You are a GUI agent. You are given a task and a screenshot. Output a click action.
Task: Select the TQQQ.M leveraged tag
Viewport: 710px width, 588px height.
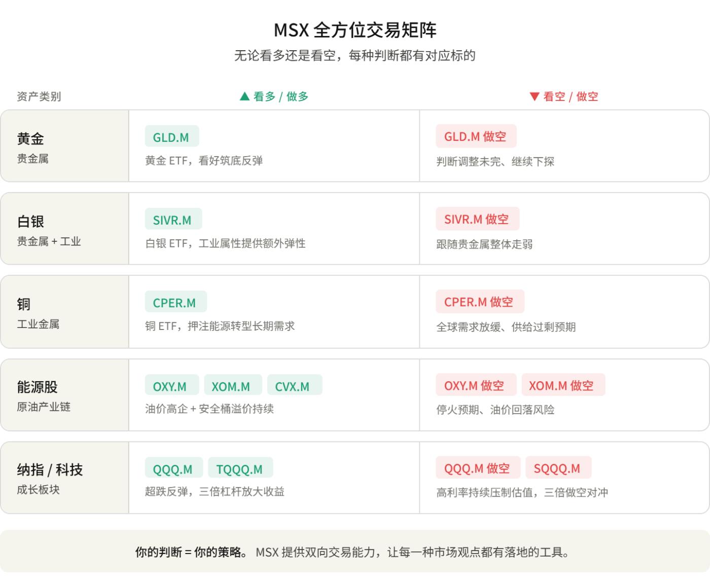tap(240, 469)
